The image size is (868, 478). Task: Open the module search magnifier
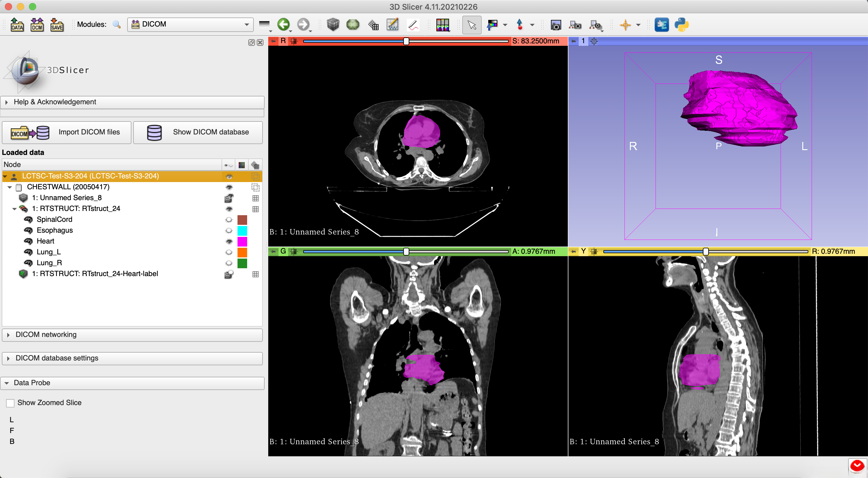click(x=117, y=24)
